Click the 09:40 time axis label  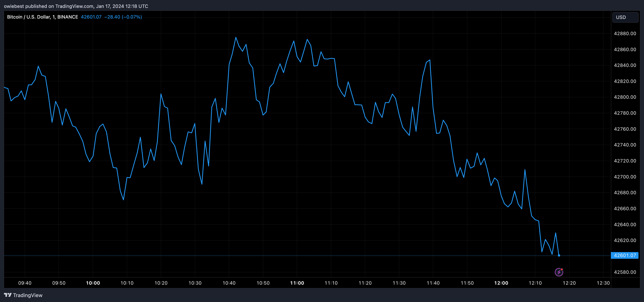point(25,283)
